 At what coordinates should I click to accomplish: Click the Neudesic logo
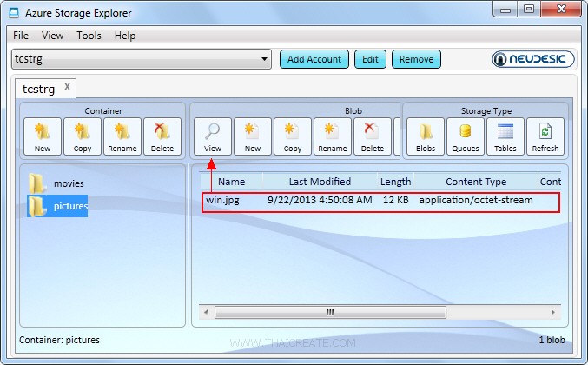point(533,59)
